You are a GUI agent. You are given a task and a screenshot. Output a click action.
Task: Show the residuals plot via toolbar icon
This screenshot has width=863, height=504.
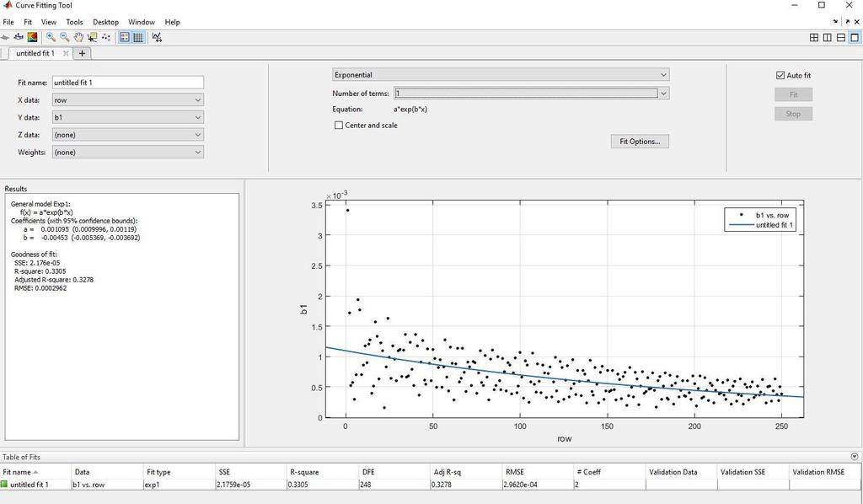(x=19, y=37)
